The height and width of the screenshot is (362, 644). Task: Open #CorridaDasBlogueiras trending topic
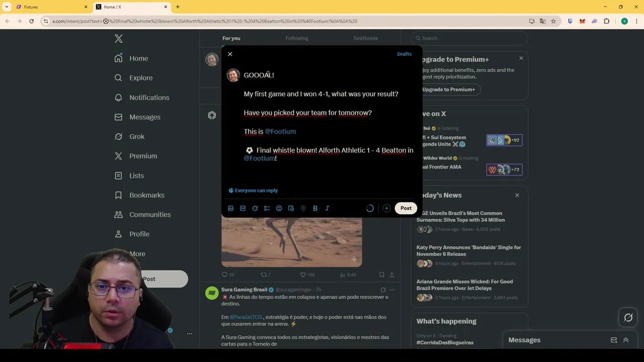click(x=445, y=343)
